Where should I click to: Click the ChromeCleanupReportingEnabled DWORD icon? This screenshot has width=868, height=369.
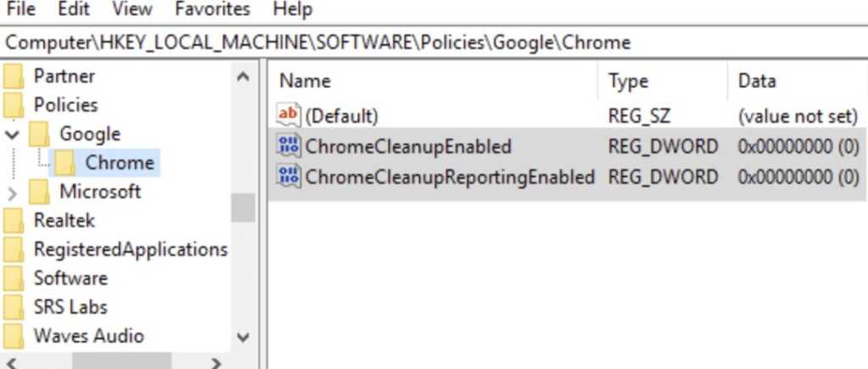(x=289, y=177)
